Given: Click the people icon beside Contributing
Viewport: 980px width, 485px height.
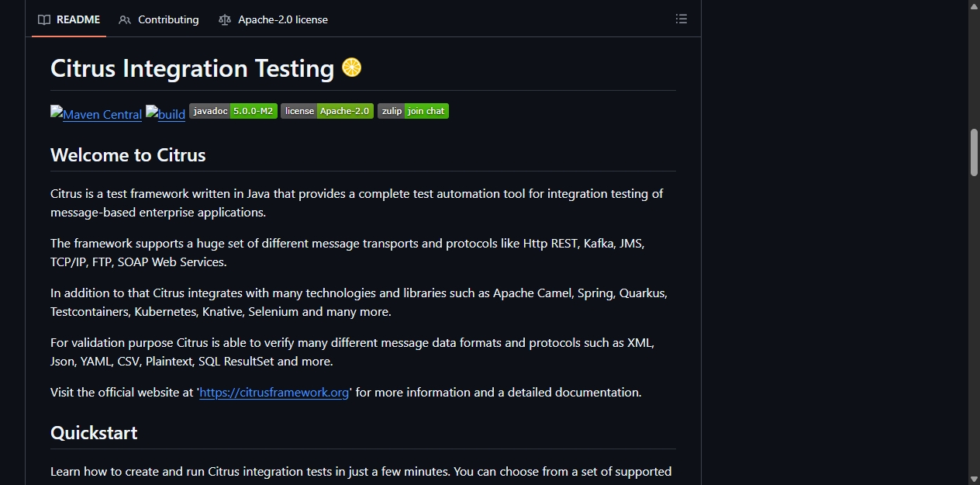Looking at the screenshot, I should (125, 19).
